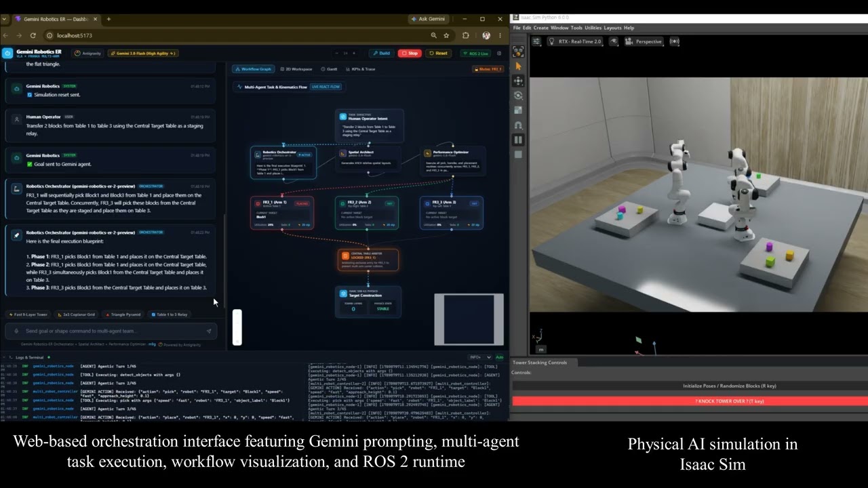The height and width of the screenshot is (488, 868).
Task: Switch to the KPIs & Trace tab
Action: [361, 69]
